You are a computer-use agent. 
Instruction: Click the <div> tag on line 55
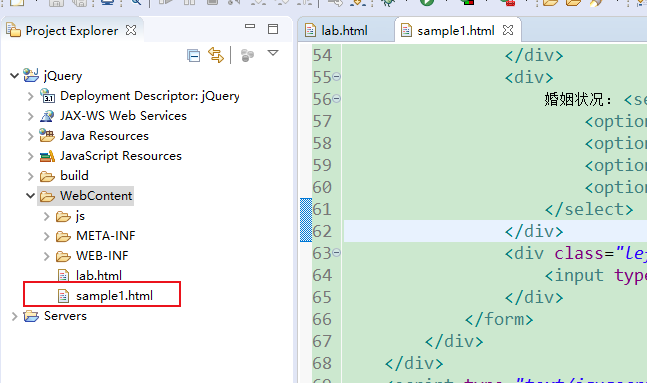(529, 78)
